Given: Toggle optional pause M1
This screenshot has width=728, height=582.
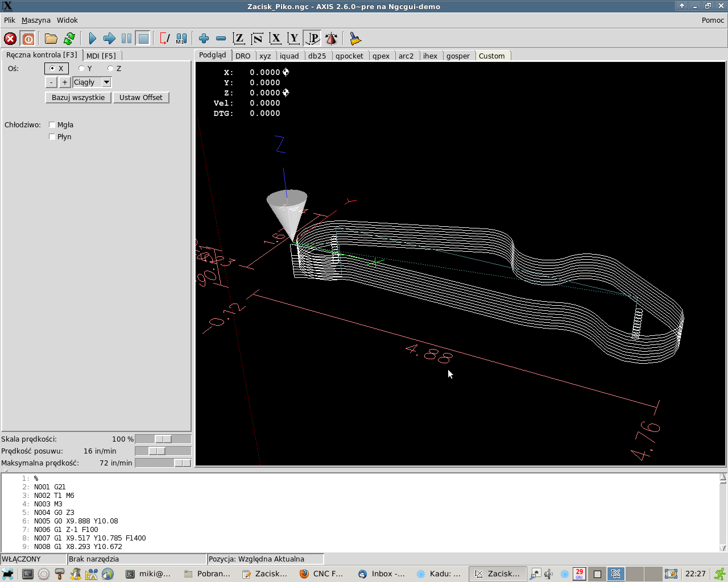Looking at the screenshot, I should coord(181,39).
